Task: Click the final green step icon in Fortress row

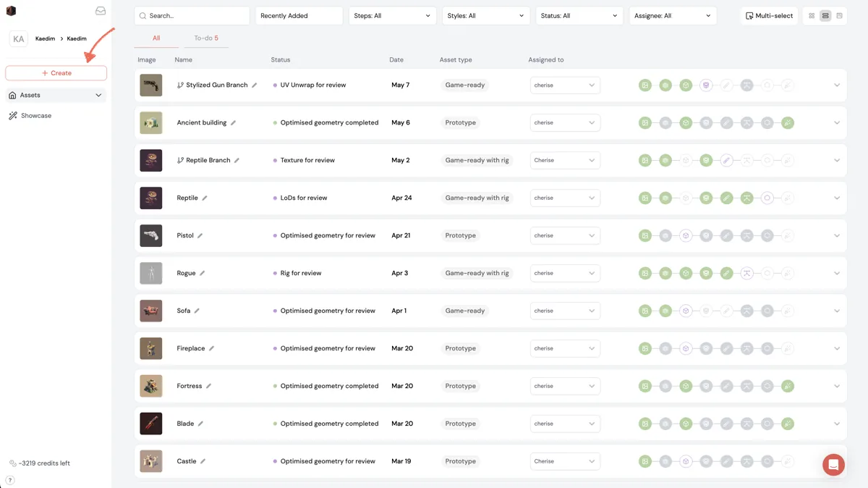Action: [x=788, y=387]
